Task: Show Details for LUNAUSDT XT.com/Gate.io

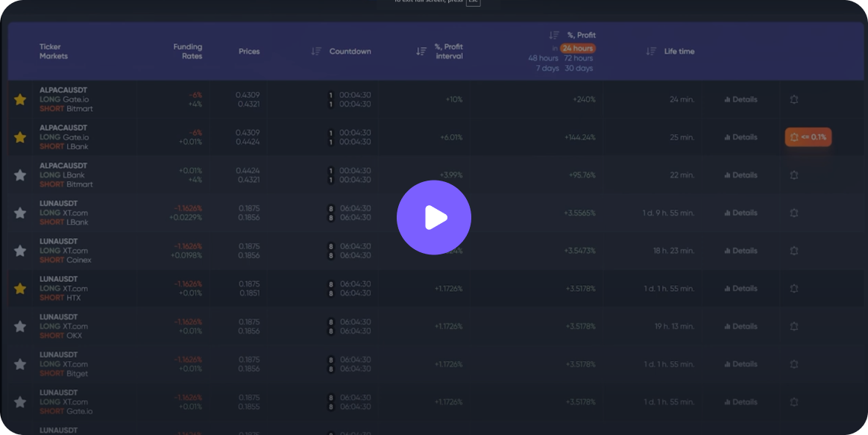Action: [x=740, y=402]
